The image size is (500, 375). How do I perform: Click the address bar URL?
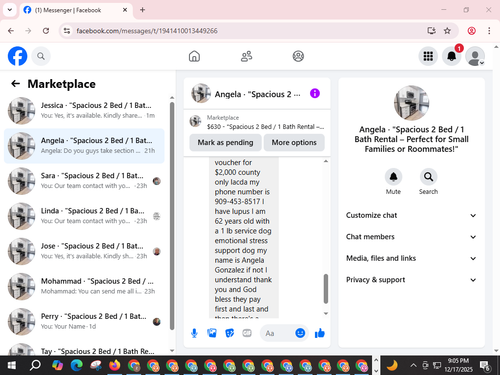pos(147,31)
